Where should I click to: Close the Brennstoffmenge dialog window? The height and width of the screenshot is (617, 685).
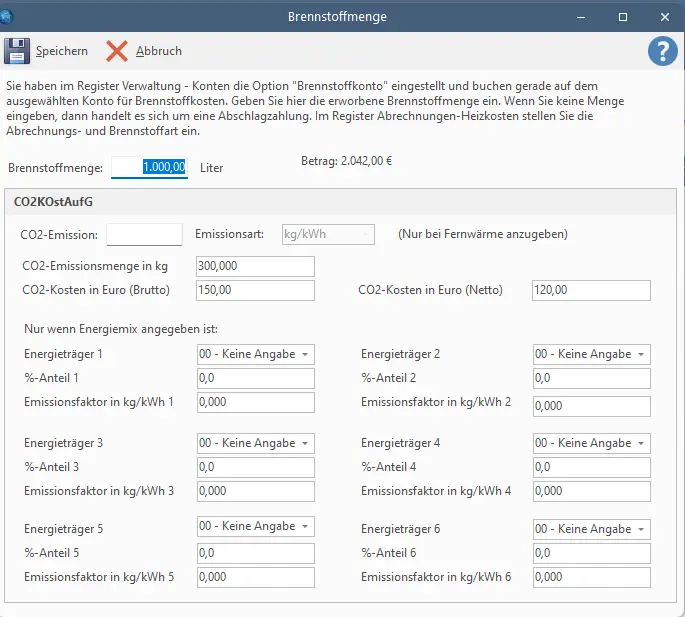[664, 17]
